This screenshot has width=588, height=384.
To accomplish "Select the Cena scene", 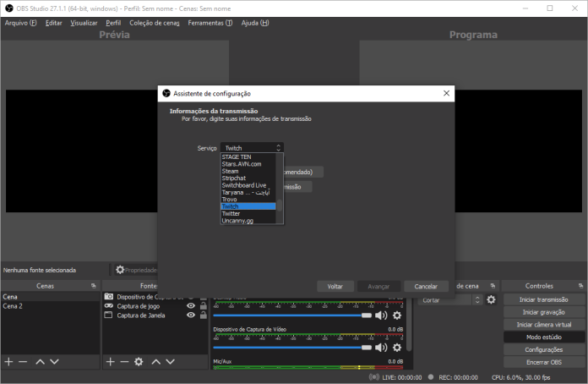I will [50, 297].
